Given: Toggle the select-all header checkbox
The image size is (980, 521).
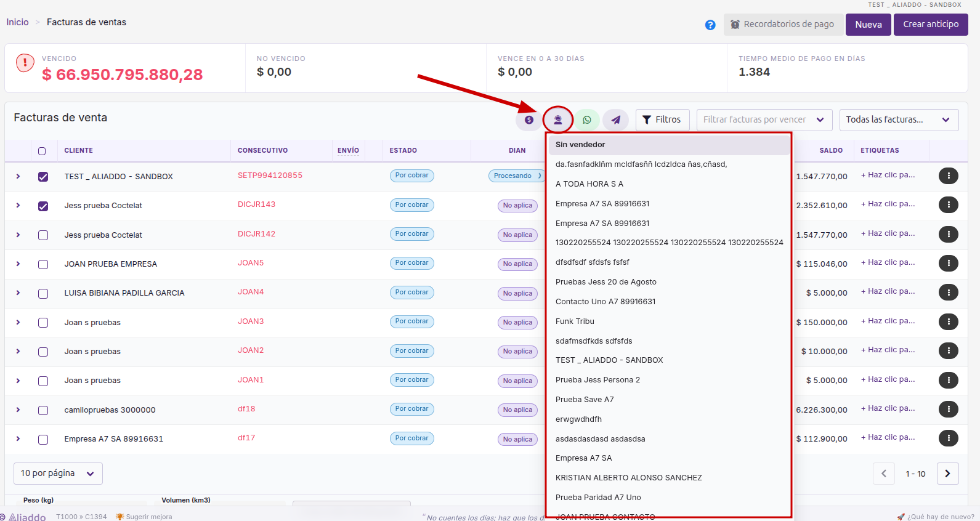Looking at the screenshot, I should [x=42, y=151].
